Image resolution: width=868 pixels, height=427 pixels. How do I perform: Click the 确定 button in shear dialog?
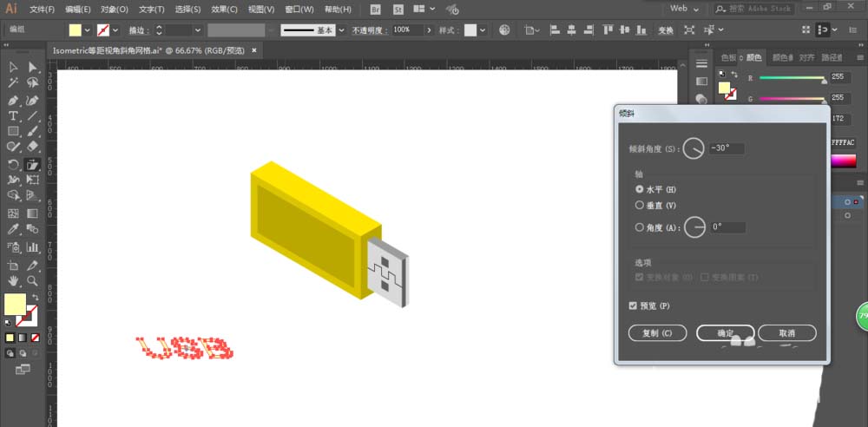tap(726, 333)
